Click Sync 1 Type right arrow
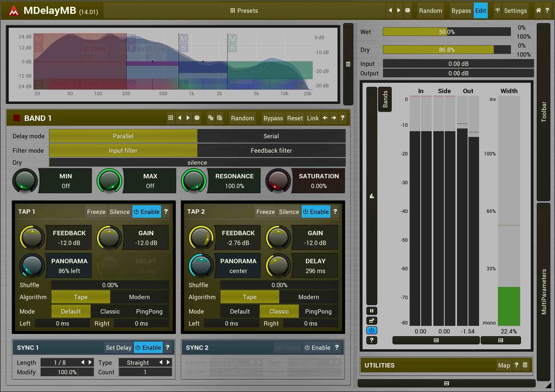 pos(168,362)
